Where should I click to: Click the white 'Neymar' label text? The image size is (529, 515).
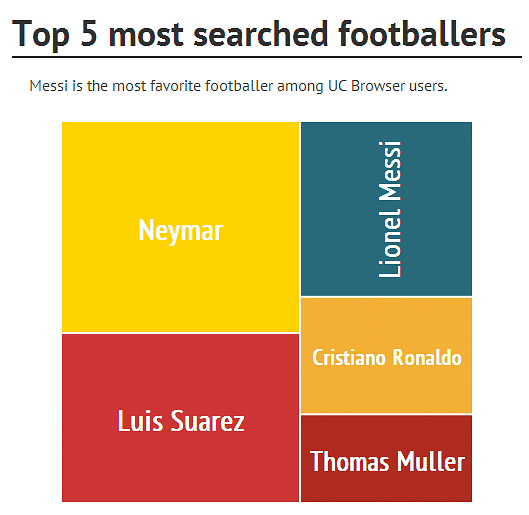pos(180,230)
